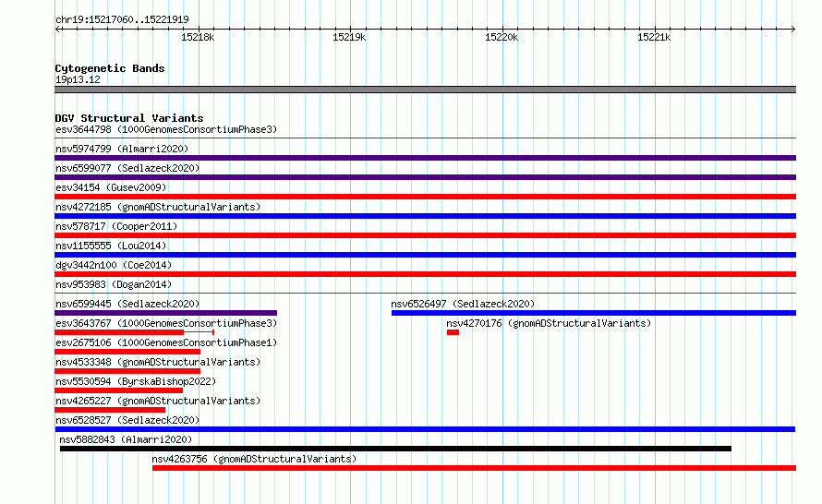This screenshot has height=504, width=822.
Task: Open the nsv6599445 (Sedlazeck2020) label
Action: point(127,304)
